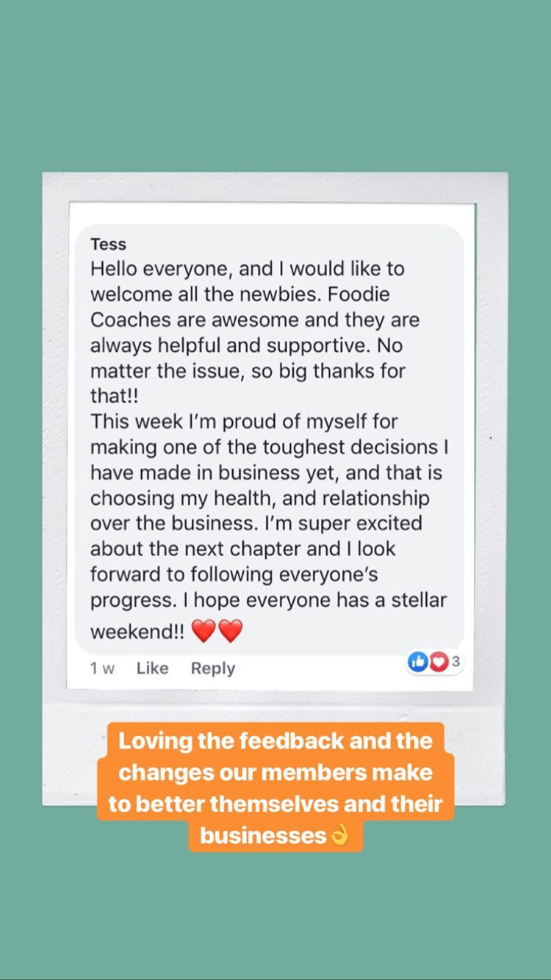This screenshot has height=980, width=551.
Task: Click the word "weekend!!" in the comment
Action: coord(137,632)
